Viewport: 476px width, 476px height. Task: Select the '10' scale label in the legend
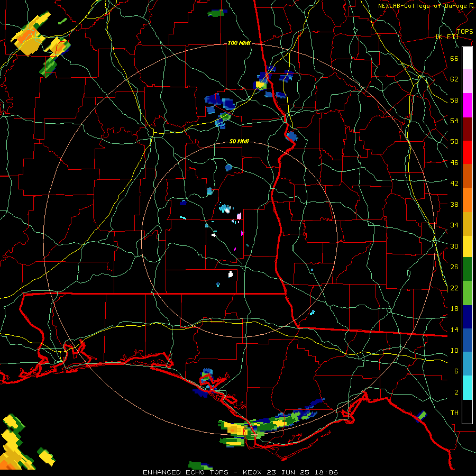point(454,350)
